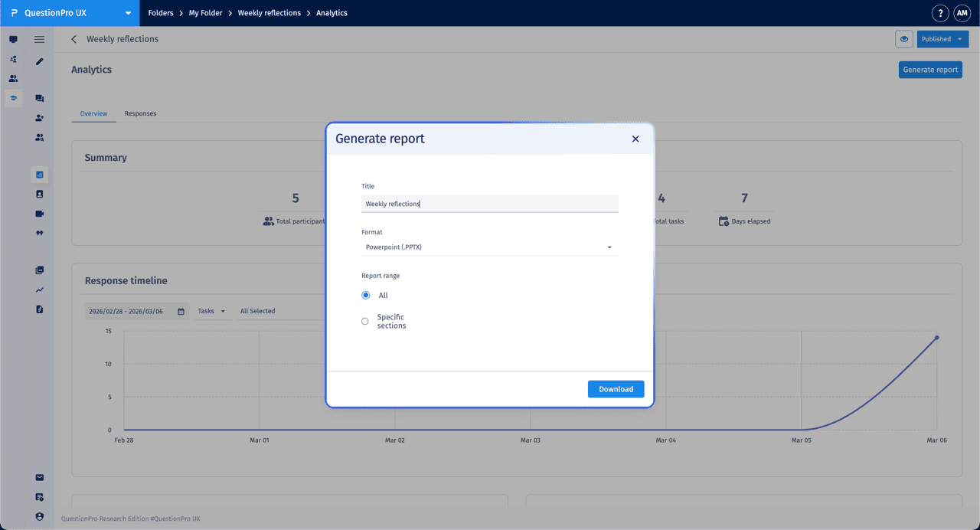Click the Download button

pyautogui.click(x=616, y=388)
